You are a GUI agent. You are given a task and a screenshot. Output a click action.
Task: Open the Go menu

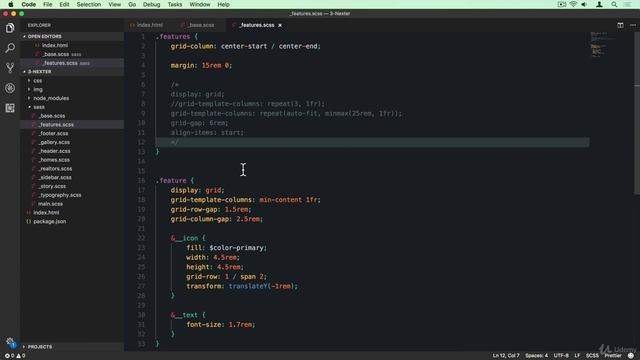point(132,4)
